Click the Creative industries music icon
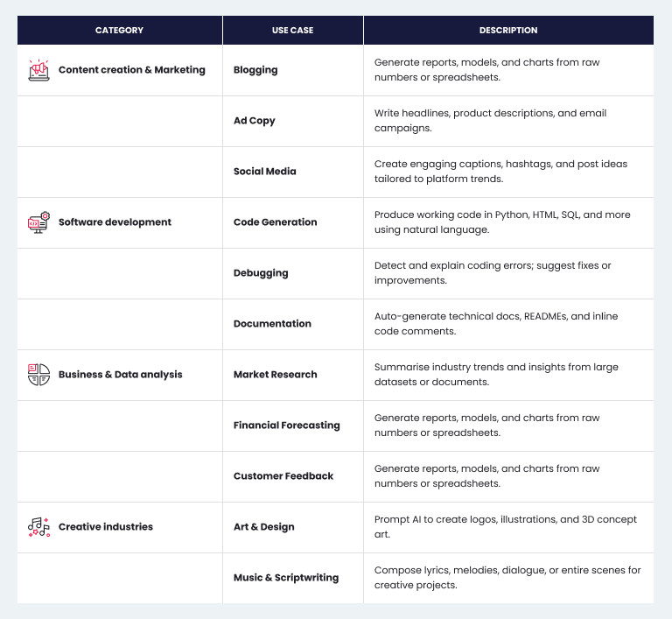The height and width of the screenshot is (619, 672). [x=38, y=527]
